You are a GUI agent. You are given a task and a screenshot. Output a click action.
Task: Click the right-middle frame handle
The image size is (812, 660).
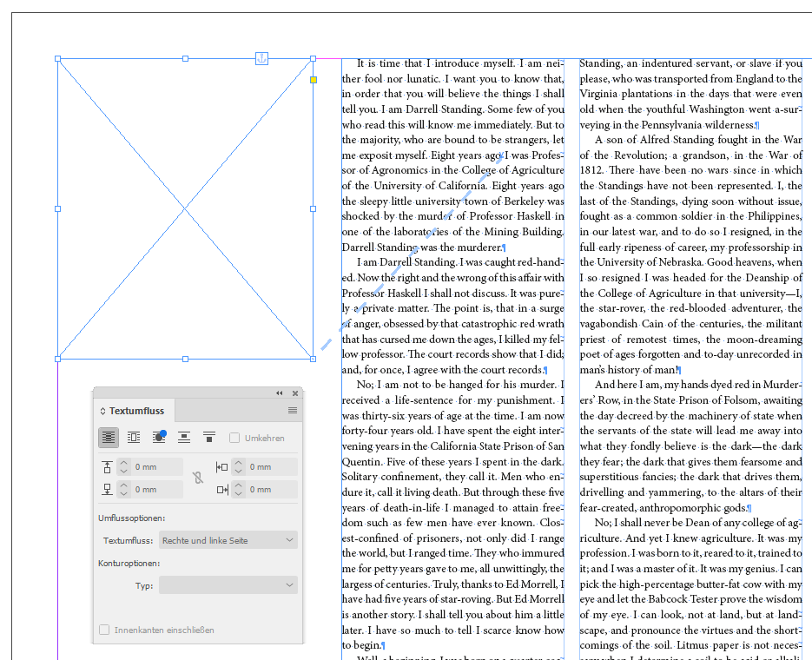pyautogui.click(x=313, y=208)
